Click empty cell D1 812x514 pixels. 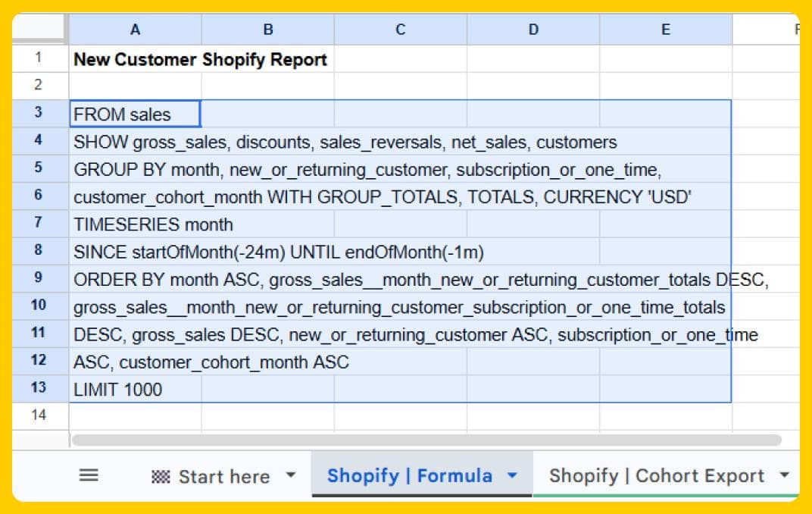click(533, 58)
